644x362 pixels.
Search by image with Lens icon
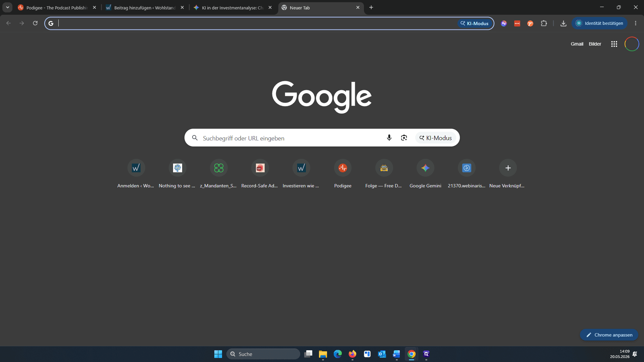[x=404, y=138]
